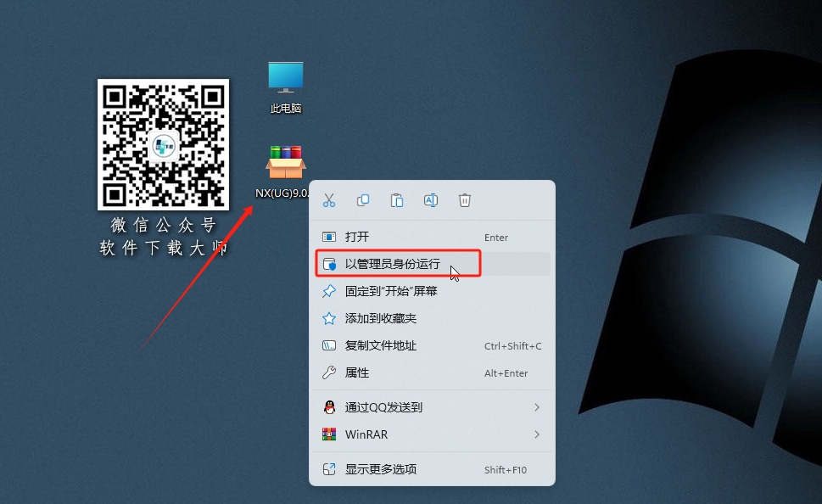
Task: Click the Rename icon
Action: click(x=430, y=200)
